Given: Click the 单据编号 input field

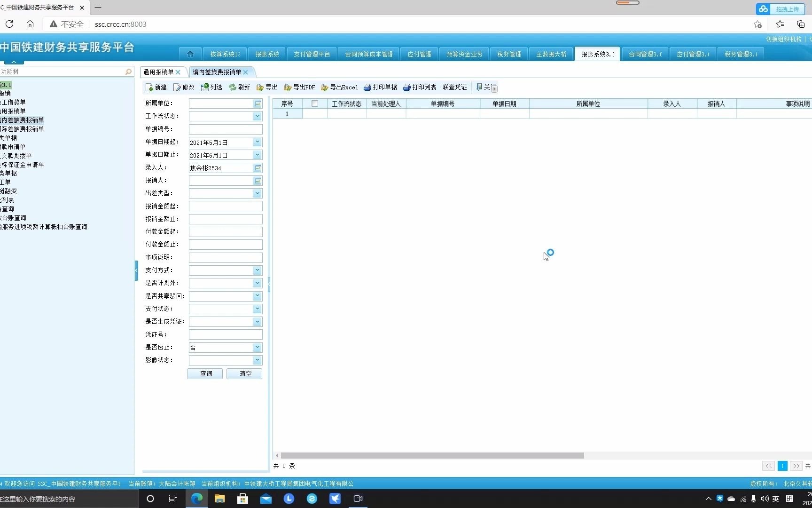Looking at the screenshot, I should point(226,129).
